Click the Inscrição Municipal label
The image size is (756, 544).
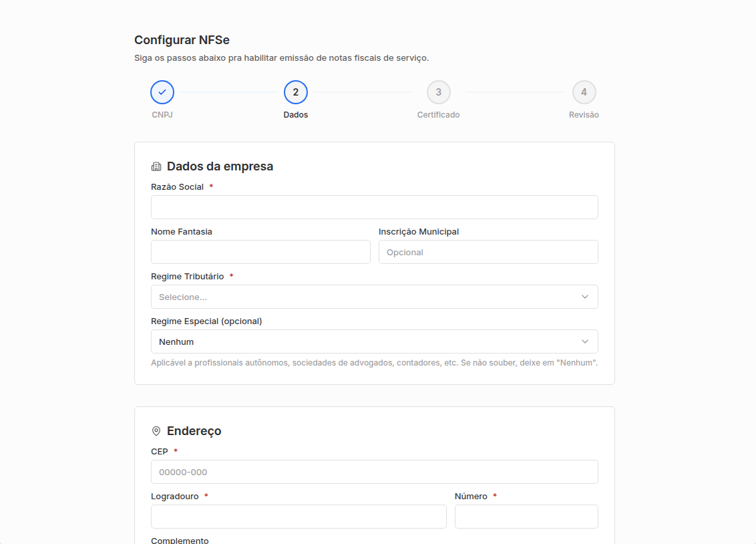point(419,232)
